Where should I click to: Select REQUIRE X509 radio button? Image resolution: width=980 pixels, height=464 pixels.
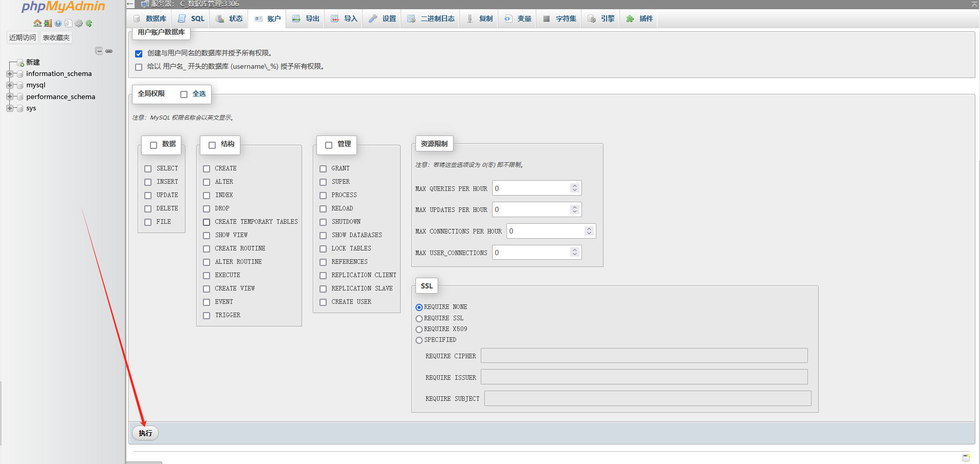[419, 329]
